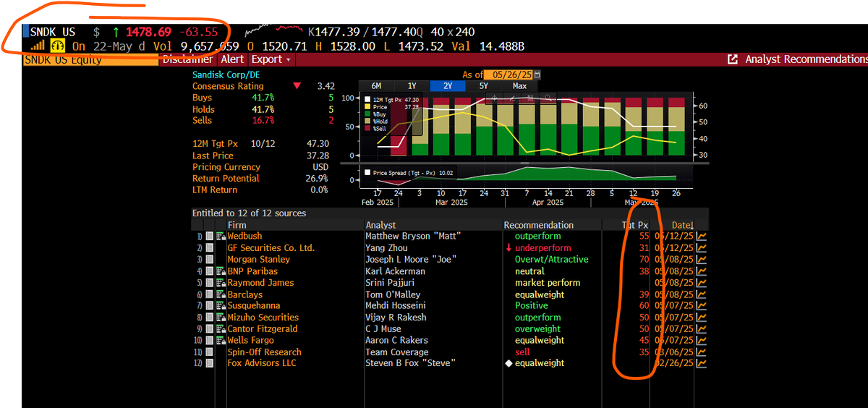This screenshot has height=408, width=868.
Task: Open the Raymond James research report document icon
Action: [221, 283]
